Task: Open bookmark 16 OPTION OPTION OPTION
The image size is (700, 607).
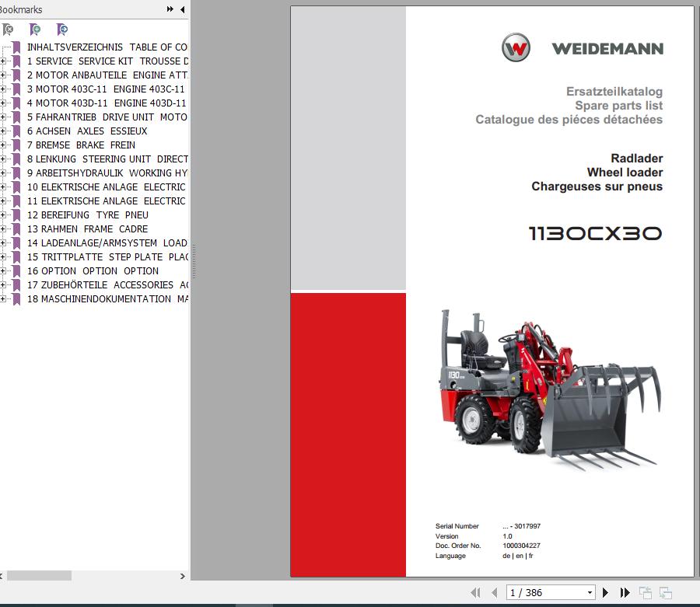Action: click(x=93, y=270)
